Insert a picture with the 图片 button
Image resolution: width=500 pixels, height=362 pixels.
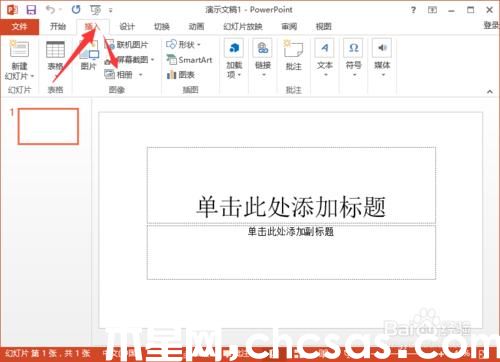click(x=89, y=55)
